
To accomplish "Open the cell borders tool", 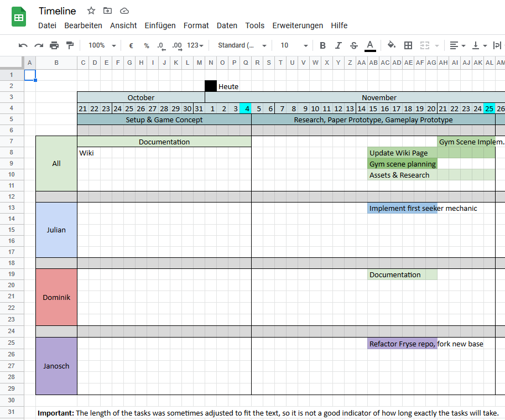I will coord(408,45).
